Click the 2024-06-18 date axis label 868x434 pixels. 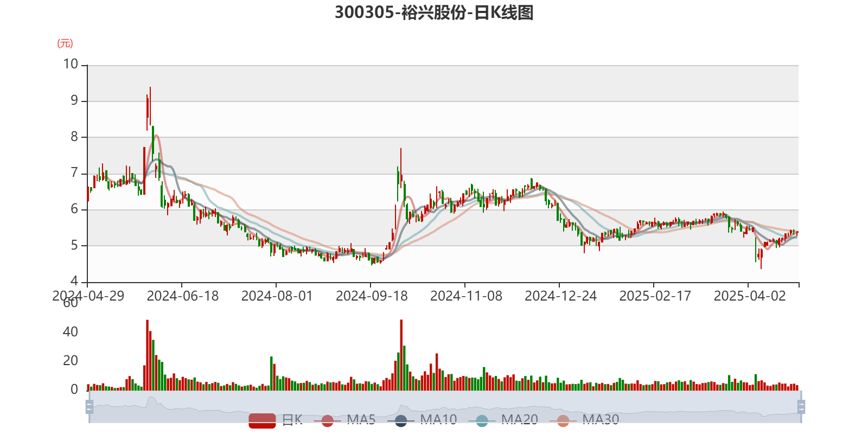click(183, 296)
